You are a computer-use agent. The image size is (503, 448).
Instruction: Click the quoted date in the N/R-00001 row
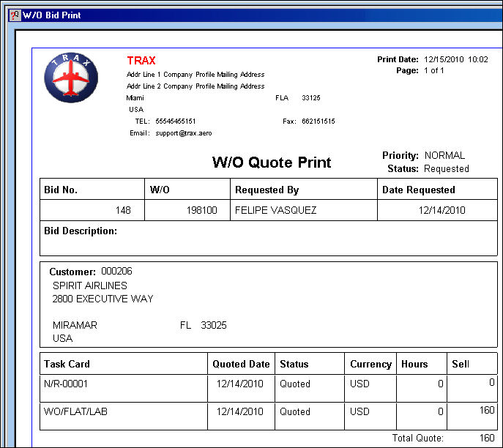tap(239, 384)
